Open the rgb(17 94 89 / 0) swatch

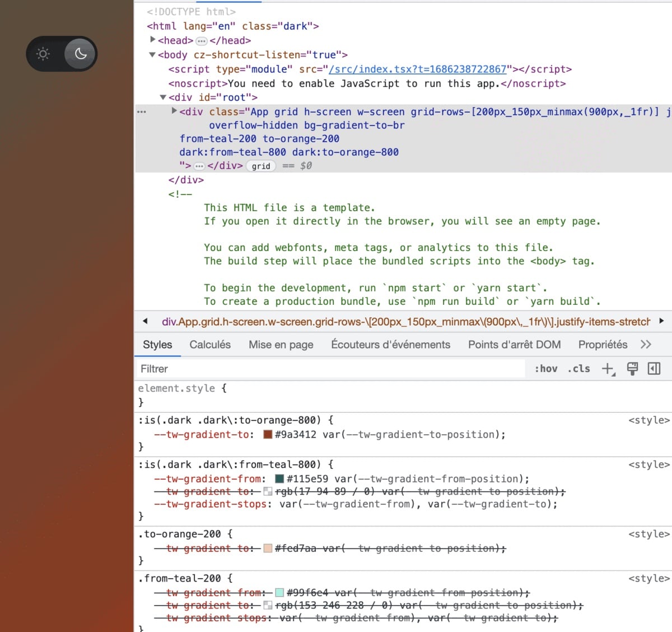(x=268, y=491)
